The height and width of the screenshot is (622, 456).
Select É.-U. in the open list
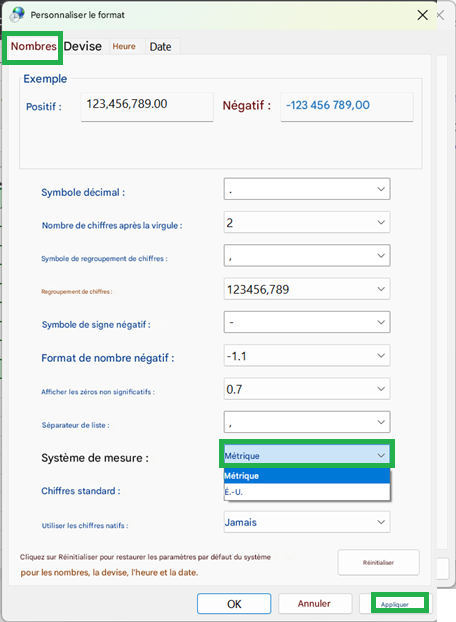pyautogui.click(x=307, y=492)
